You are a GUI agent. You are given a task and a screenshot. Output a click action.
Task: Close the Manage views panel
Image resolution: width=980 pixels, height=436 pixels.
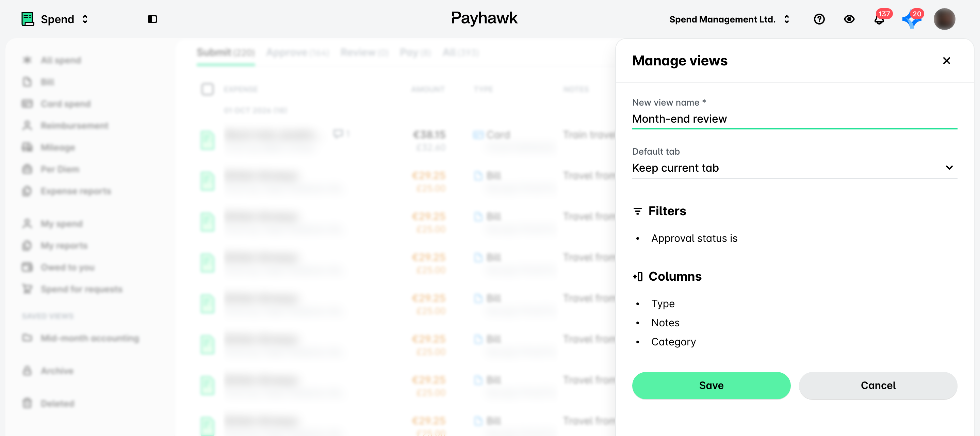tap(947, 61)
